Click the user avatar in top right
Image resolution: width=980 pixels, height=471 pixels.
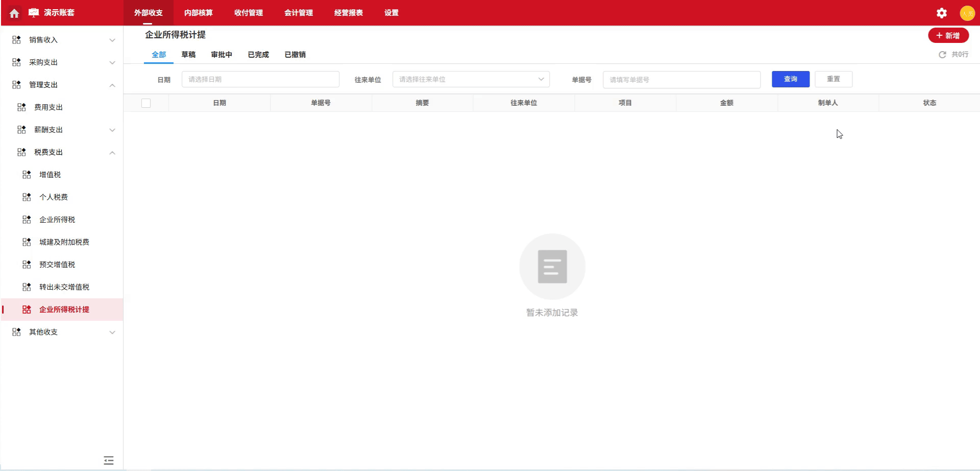click(968, 13)
